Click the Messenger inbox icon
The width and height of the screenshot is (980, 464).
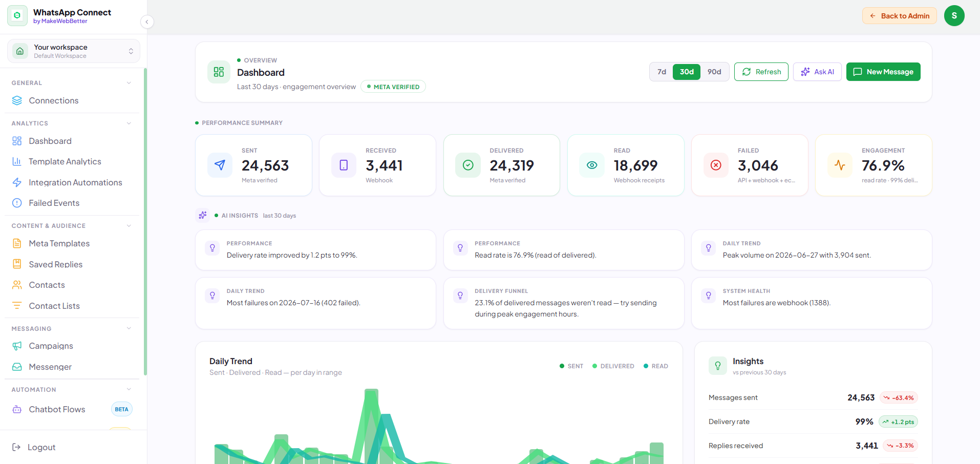[17, 367]
